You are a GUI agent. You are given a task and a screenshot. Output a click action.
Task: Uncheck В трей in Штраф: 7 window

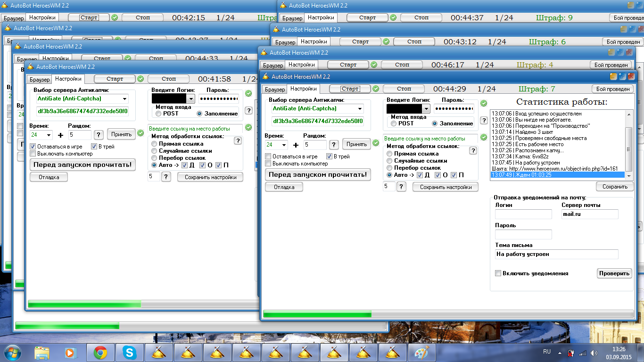[x=330, y=156]
